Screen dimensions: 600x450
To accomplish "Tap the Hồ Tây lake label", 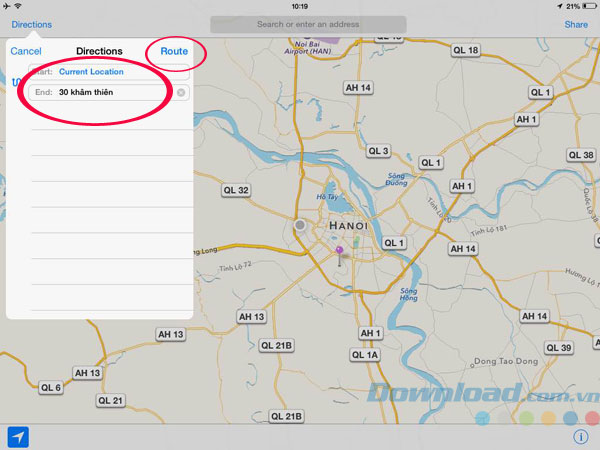I will click(x=327, y=197).
